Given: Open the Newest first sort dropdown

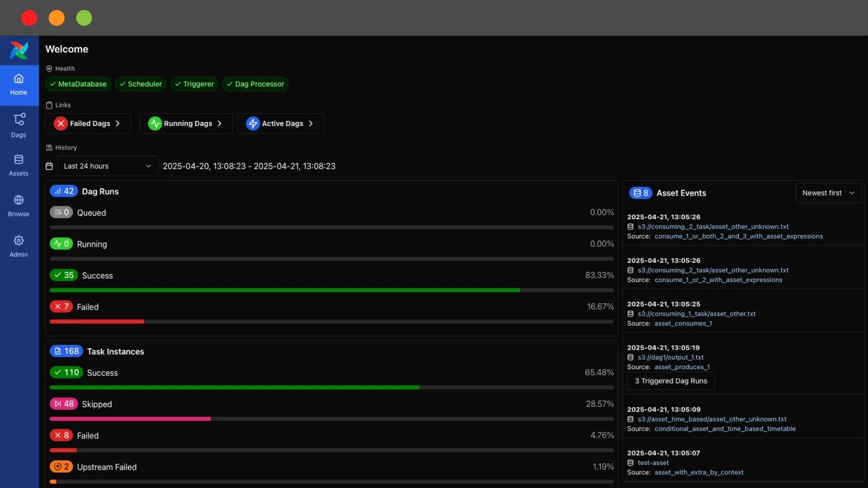Looking at the screenshot, I should pos(829,193).
